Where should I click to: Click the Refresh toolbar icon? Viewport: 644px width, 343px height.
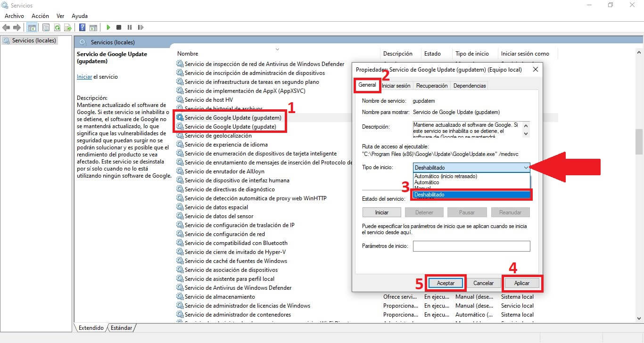tap(57, 27)
